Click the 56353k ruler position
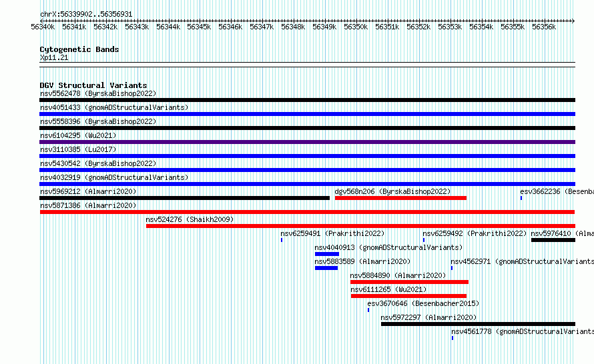This screenshot has height=364, width=594. click(x=450, y=27)
